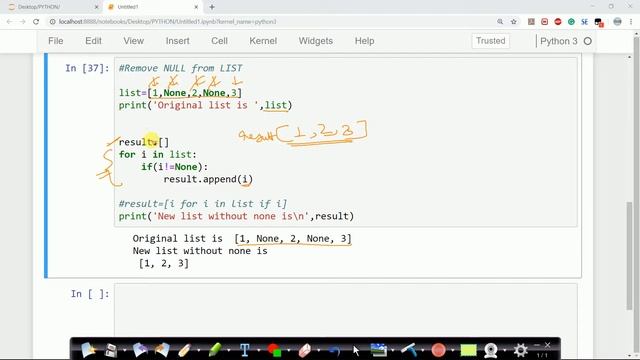Screen dimensions: 640x360
Task: Select the eraser tool
Action: 304,350
